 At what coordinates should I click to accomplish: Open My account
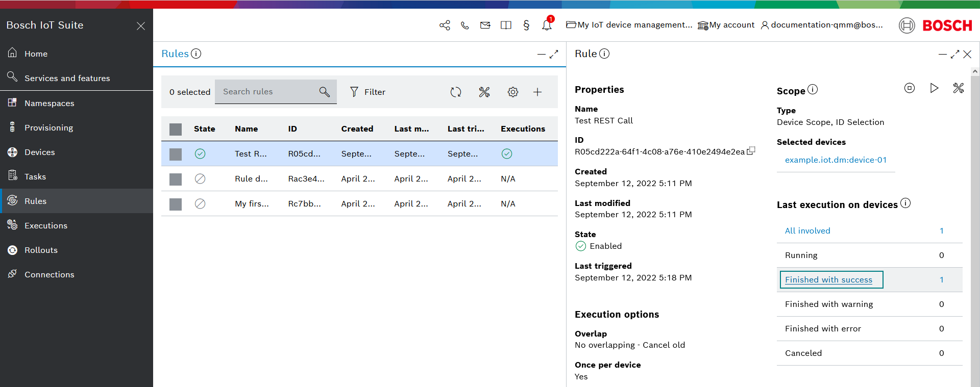[x=726, y=25]
